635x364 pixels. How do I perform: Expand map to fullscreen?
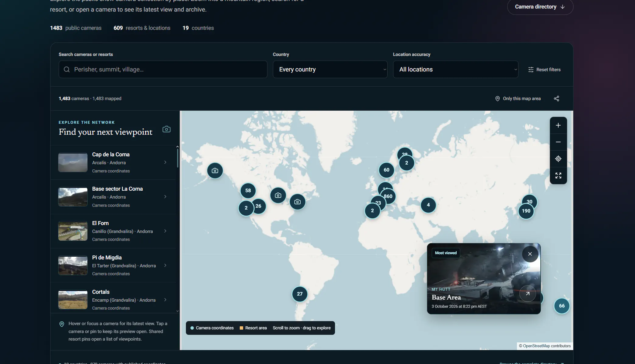(x=558, y=175)
